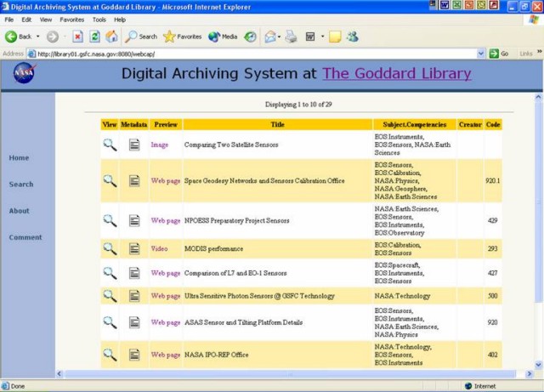Image resolution: width=544 pixels, height=392 pixels.
Task: Open Comment in the left sidebar
Action: [x=25, y=237]
